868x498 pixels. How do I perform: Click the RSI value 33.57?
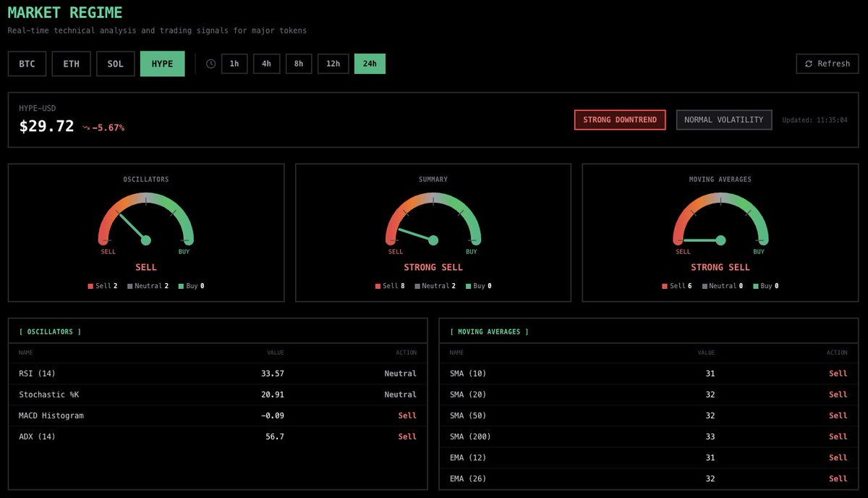click(273, 373)
